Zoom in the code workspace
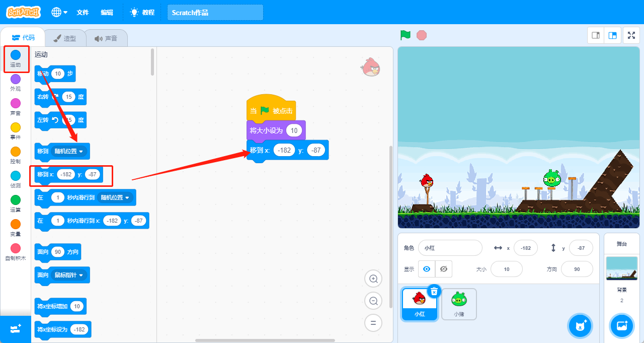Screen dimensions: 644x343 click(x=373, y=279)
